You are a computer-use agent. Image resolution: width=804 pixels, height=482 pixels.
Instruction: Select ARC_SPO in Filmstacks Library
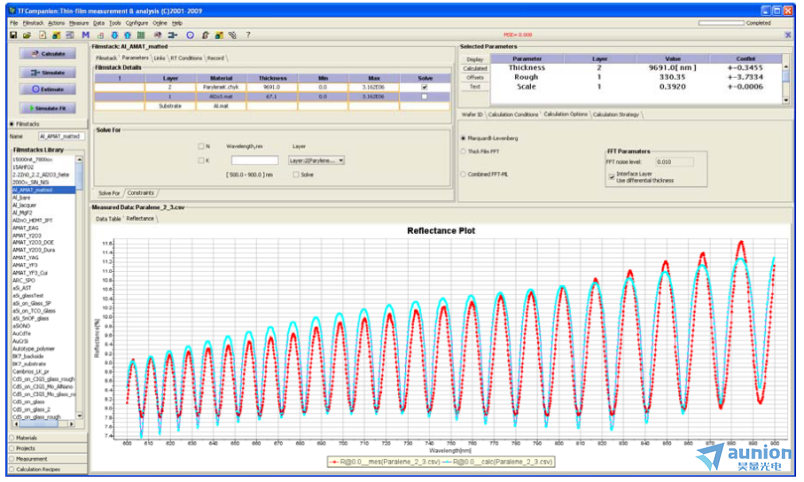[x=24, y=280]
